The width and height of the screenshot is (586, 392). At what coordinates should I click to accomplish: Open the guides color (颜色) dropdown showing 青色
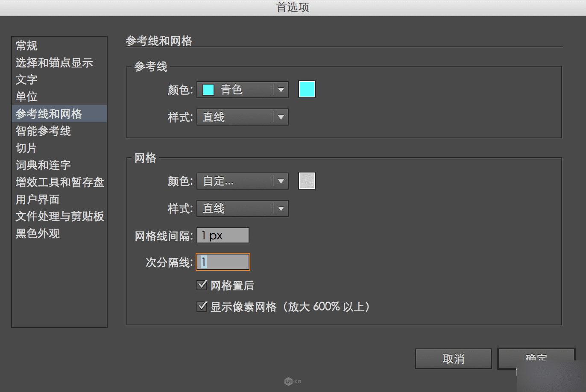242,90
